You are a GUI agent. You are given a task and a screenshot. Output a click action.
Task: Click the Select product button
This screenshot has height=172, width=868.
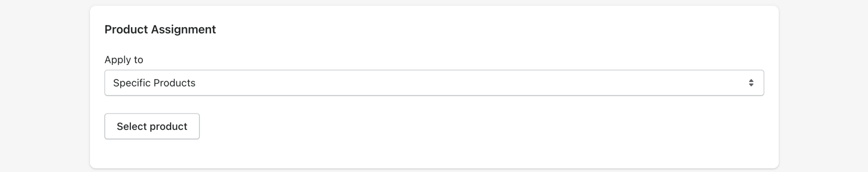[x=152, y=126]
